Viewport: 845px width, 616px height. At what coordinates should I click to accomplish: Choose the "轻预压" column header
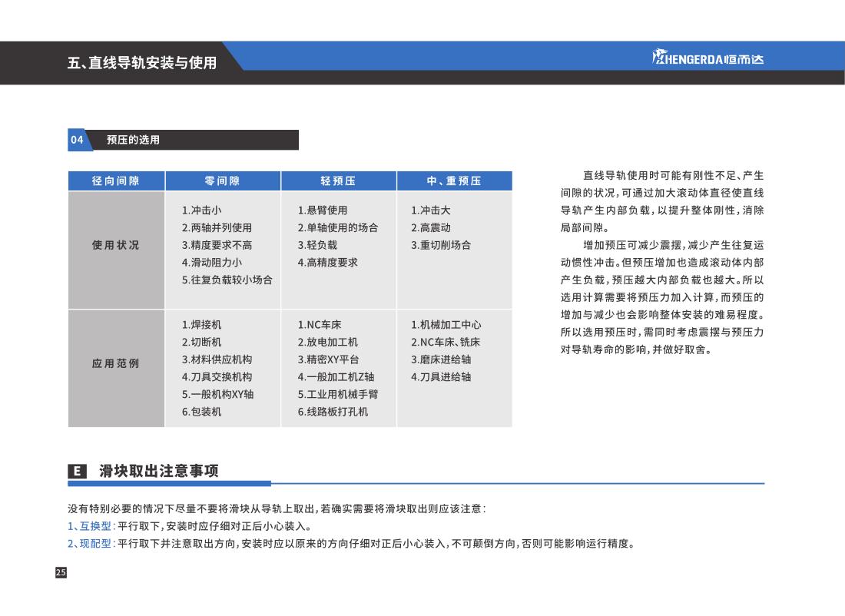click(338, 181)
